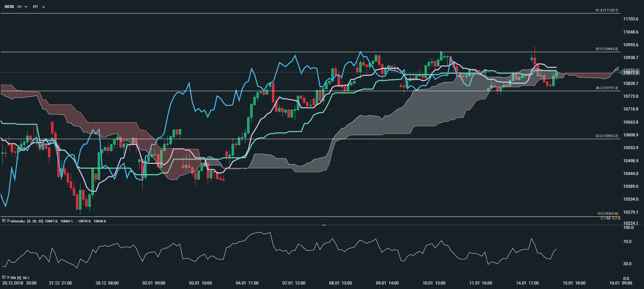Open RSI indicator settings icon
The height and width of the screenshot is (289, 644).
(3, 277)
